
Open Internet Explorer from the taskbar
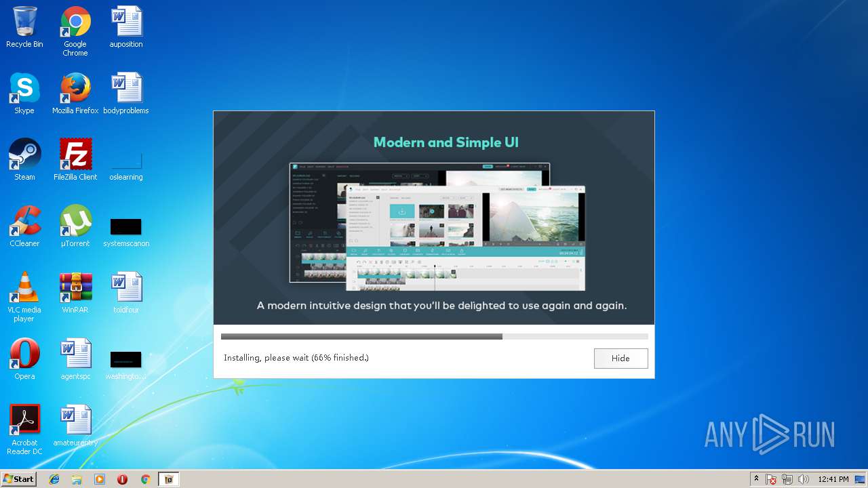(54, 479)
